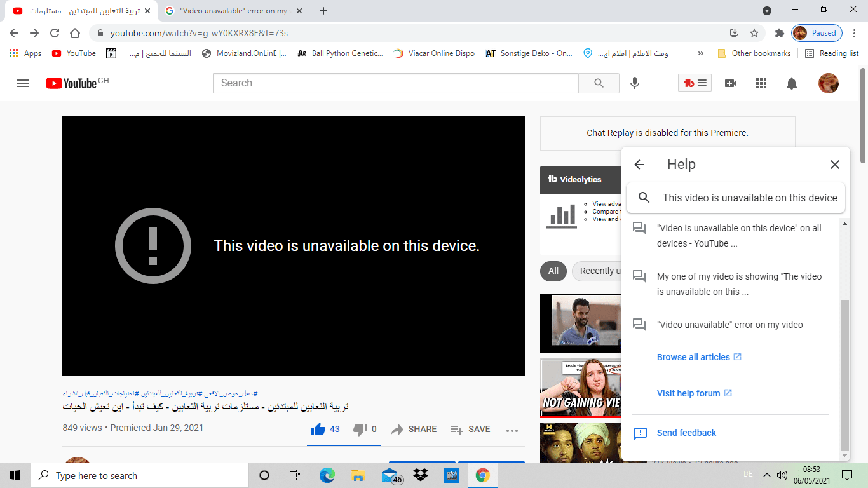868x488 pixels.
Task: Open the YouTube Create video icon
Action: point(730,83)
